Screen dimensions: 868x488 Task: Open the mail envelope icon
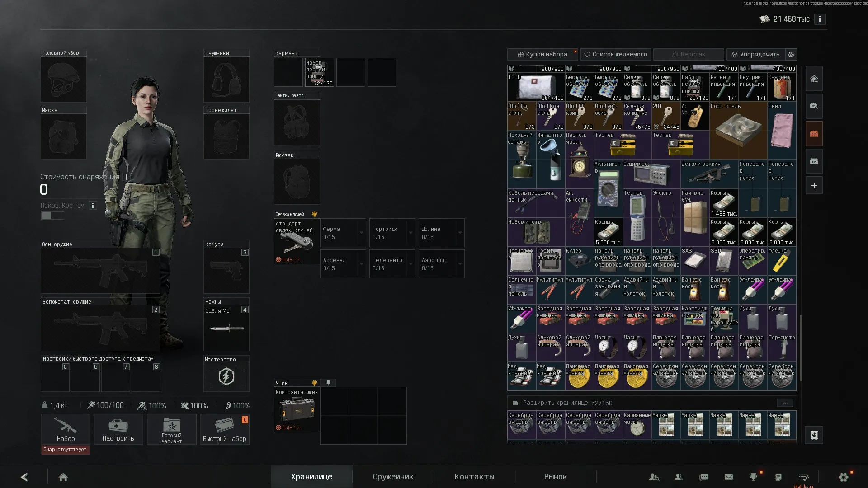(729, 477)
